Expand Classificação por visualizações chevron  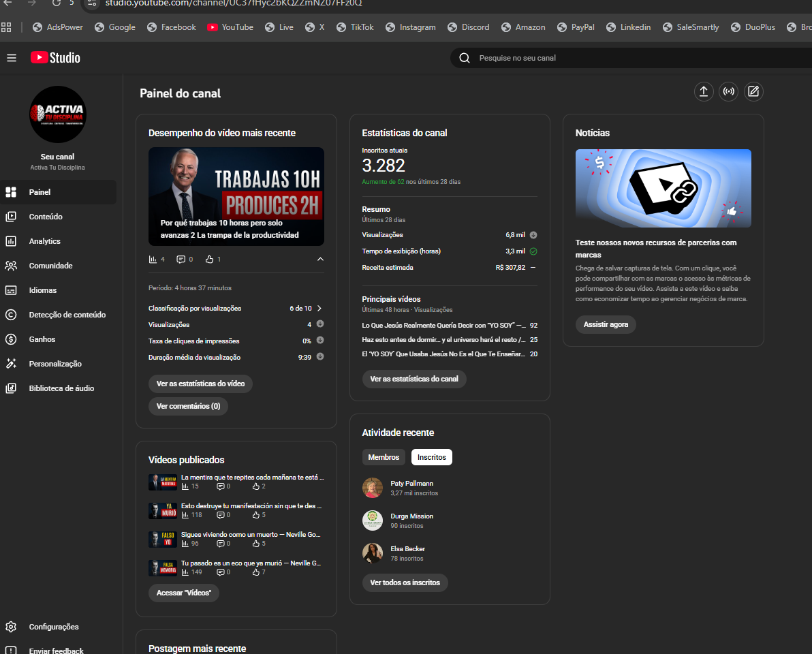pos(319,309)
